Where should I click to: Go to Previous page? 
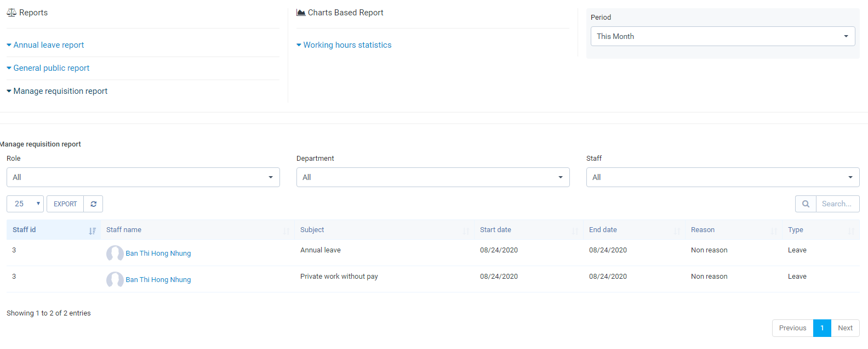(793, 328)
